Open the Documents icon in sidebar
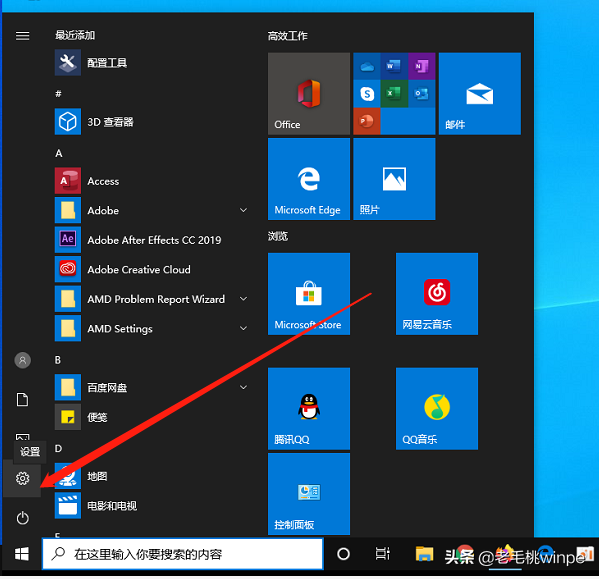This screenshot has width=599, height=579. pyautogui.click(x=23, y=399)
